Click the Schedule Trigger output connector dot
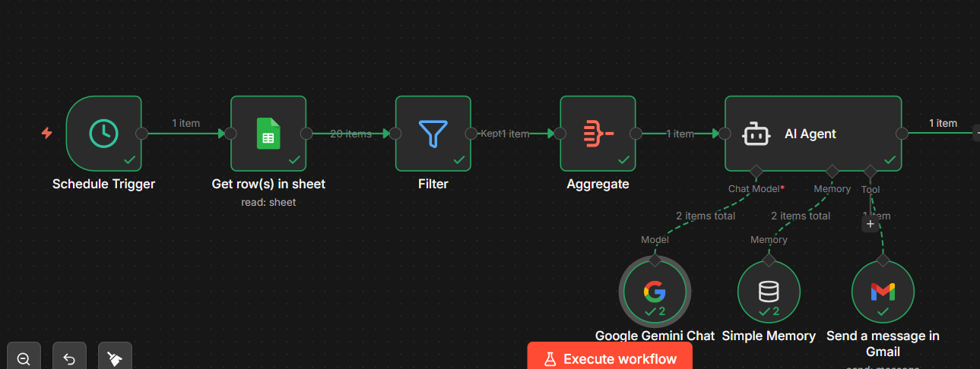 click(141, 134)
